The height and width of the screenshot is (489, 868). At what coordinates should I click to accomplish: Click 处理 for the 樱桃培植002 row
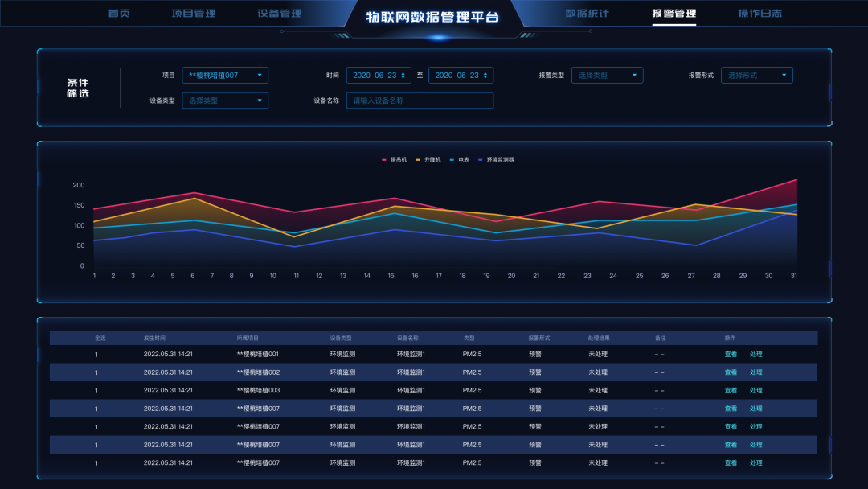(x=756, y=372)
